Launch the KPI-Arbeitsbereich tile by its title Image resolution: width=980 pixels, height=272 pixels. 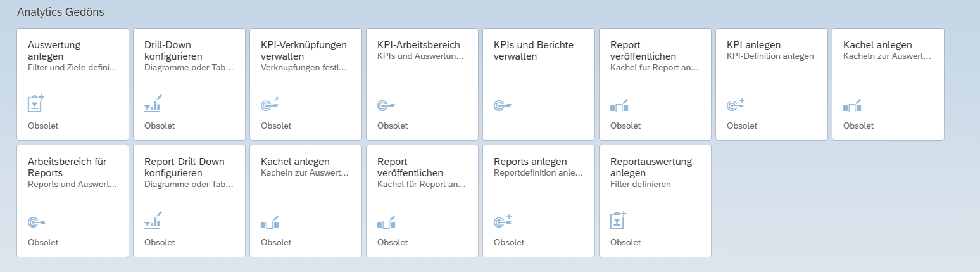coord(418,45)
